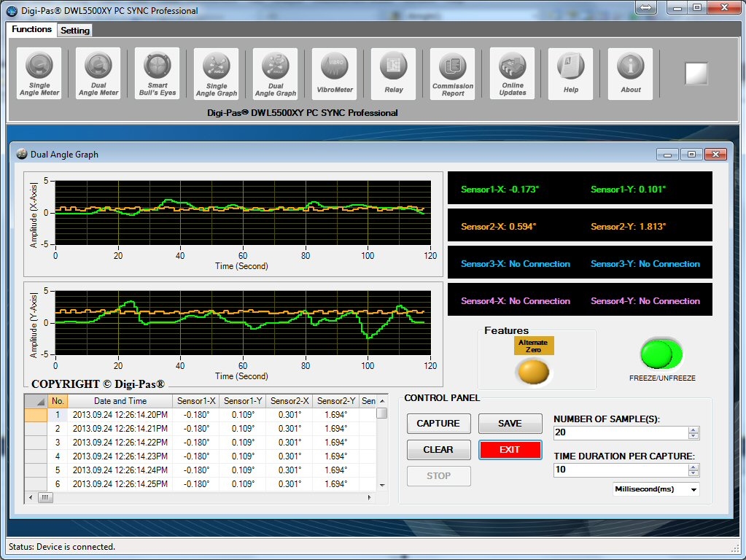Click the Digi-Pas app icon in title bar
746x560 pixels.
12,10
